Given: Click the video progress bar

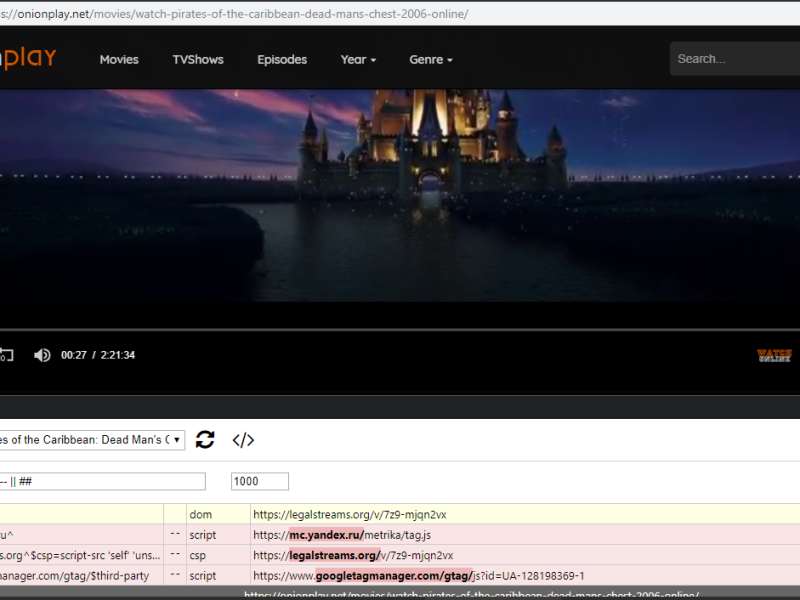Looking at the screenshot, I should click(x=400, y=329).
